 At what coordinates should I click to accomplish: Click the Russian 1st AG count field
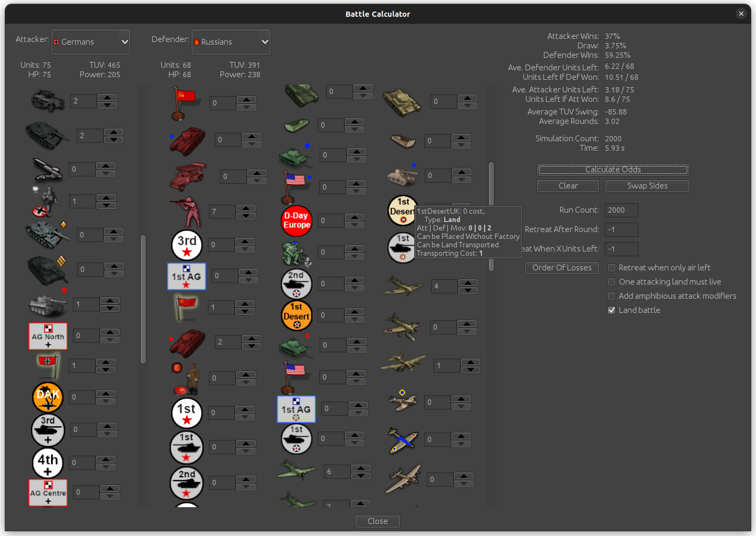pos(225,276)
